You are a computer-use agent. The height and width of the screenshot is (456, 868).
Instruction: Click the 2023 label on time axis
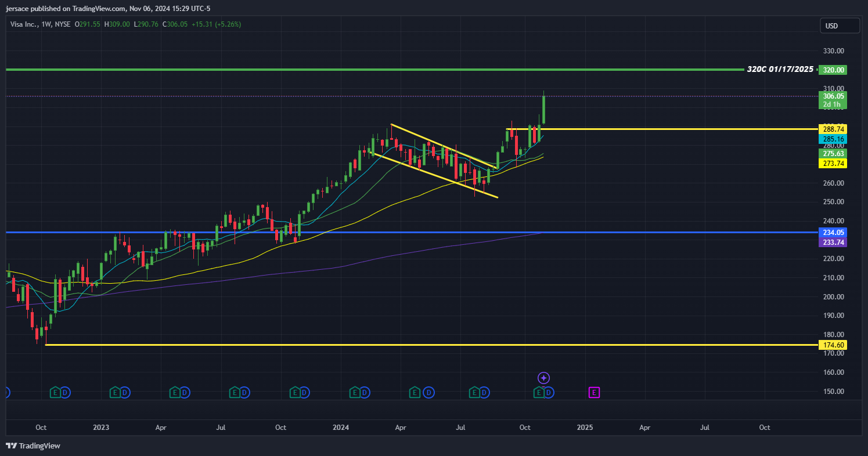tap(101, 428)
